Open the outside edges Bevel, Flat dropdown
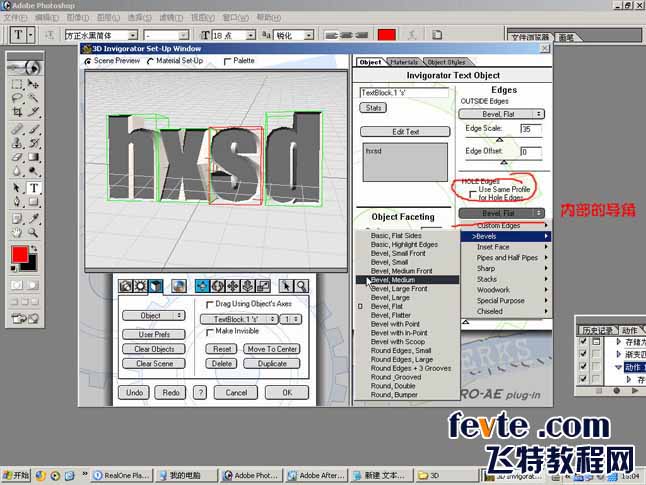Viewport: 646px width, 485px height. (501, 114)
